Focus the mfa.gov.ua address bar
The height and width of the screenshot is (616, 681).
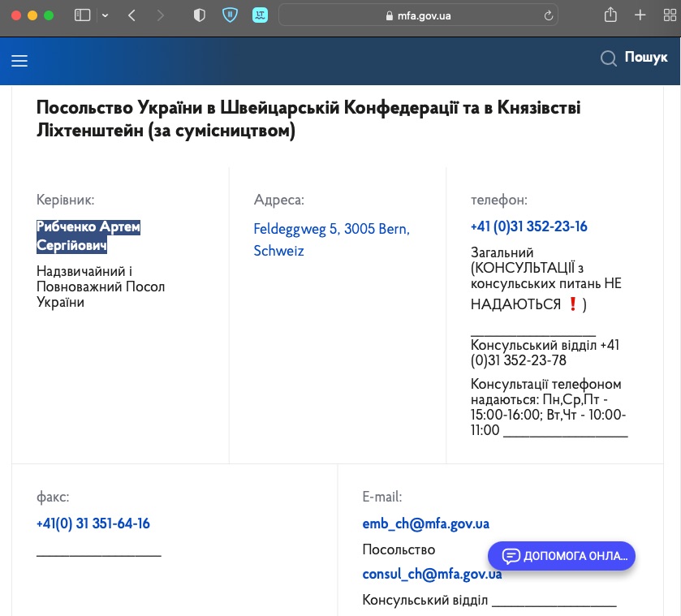(418, 15)
